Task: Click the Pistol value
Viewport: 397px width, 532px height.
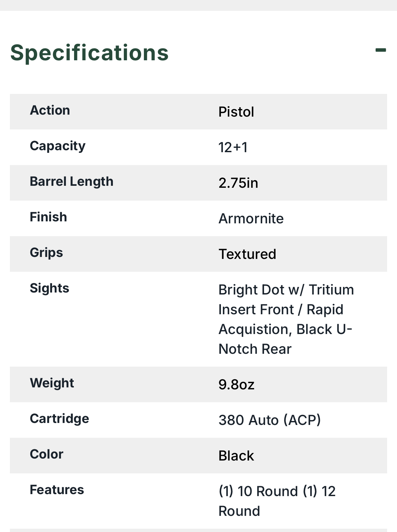Action: (236, 112)
